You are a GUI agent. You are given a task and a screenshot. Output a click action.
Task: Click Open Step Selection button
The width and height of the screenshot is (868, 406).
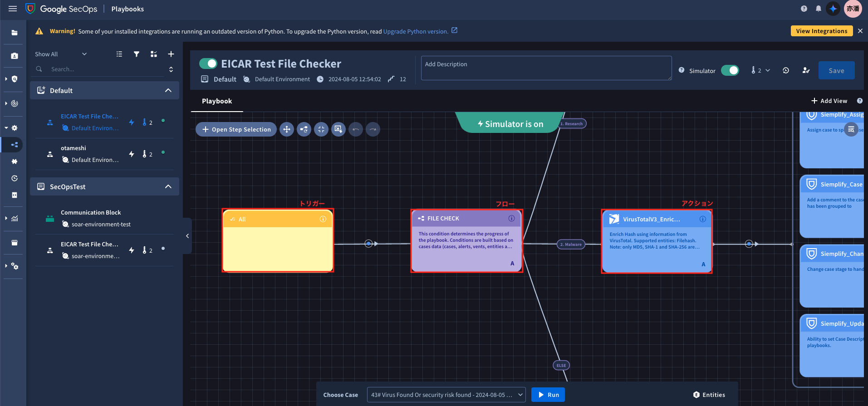(x=236, y=129)
